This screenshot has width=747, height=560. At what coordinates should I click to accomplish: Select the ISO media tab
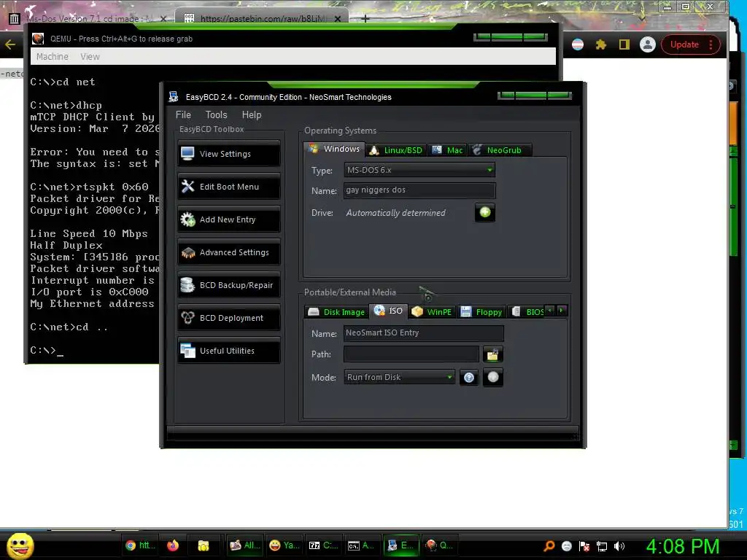pos(388,311)
